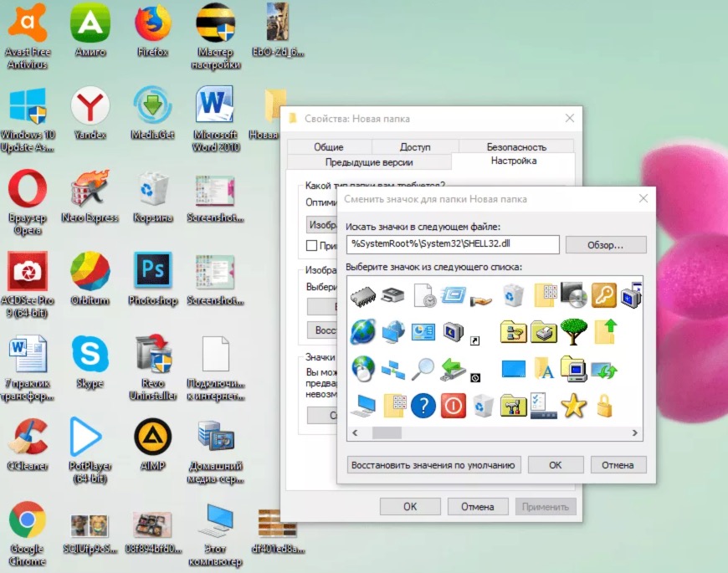
Task: Click the Windows 10 Update Assistant icon
Action: coord(28,120)
